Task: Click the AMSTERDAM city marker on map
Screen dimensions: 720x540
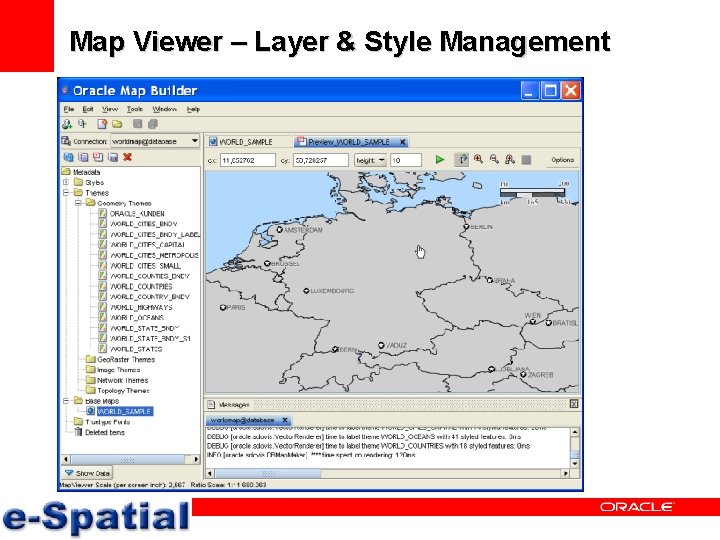Action: click(x=280, y=230)
